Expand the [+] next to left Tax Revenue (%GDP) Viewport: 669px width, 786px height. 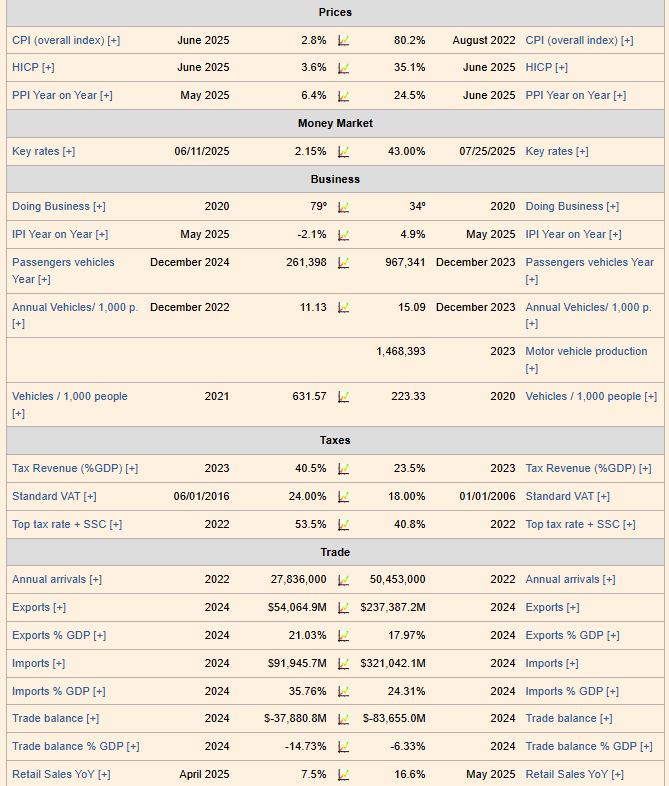click(x=131, y=468)
